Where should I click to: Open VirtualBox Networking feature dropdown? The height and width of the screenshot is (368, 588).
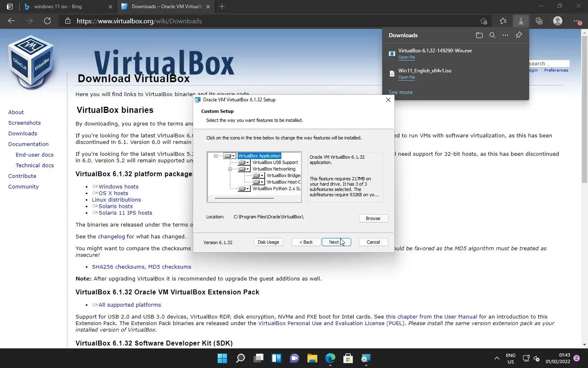coord(244,169)
